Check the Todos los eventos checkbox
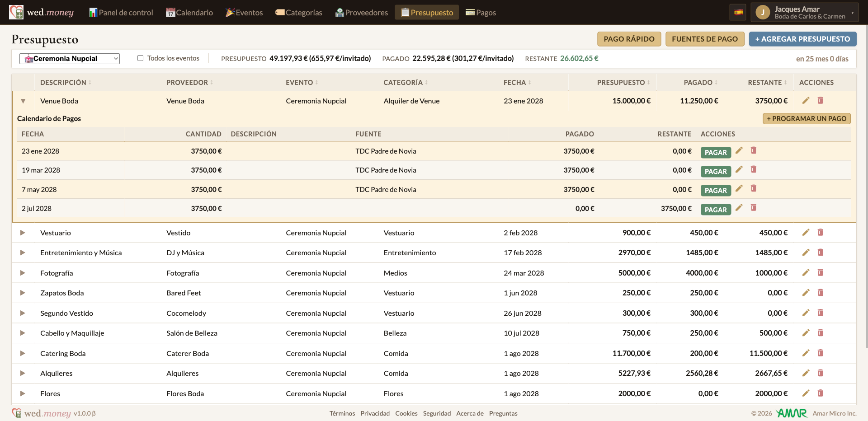Viewport: 868px width, 421px height. [x=141, y=58]
